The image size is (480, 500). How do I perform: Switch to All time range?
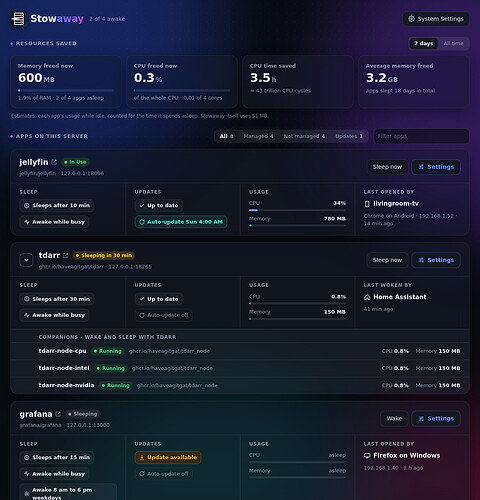(x=453, y=43)
